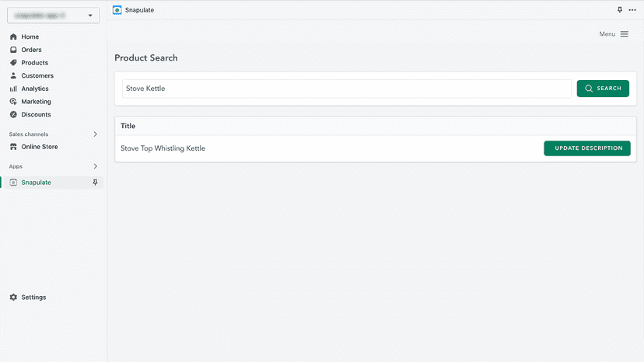Click the Snapulate app icon in sidebar

13,183
